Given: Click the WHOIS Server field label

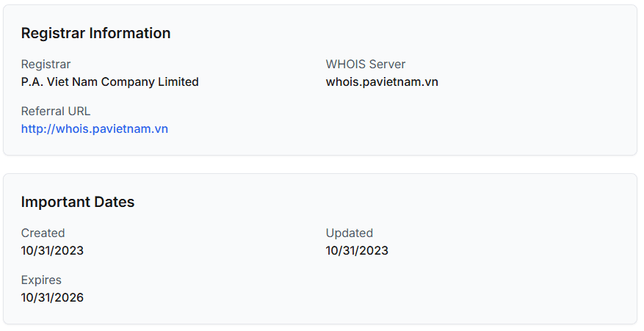Looking at the screenshot, I should click(x=366, y=65).
